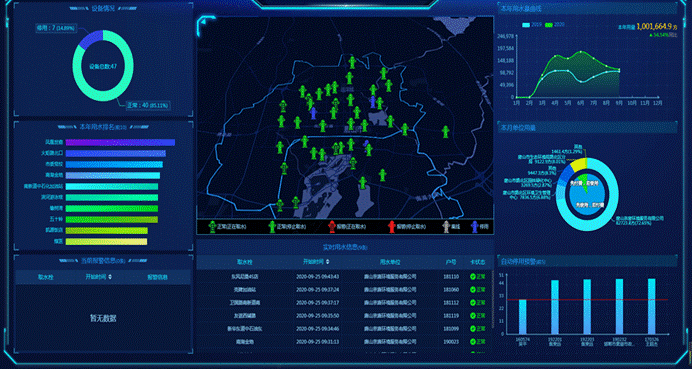Image resolution: width=692 pixels, height=369 pixels.
Task: Click the 户号 column header in water table
Action: [451, 262]
